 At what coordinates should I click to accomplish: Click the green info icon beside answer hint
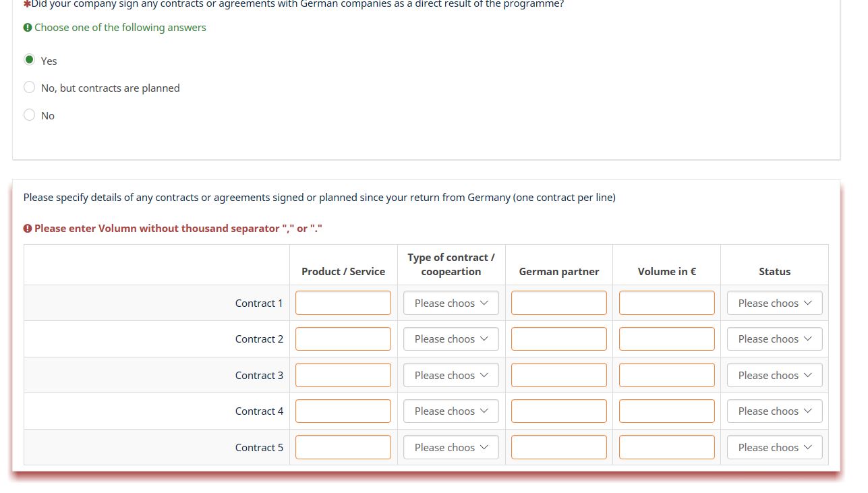click(x=28, y=28)
